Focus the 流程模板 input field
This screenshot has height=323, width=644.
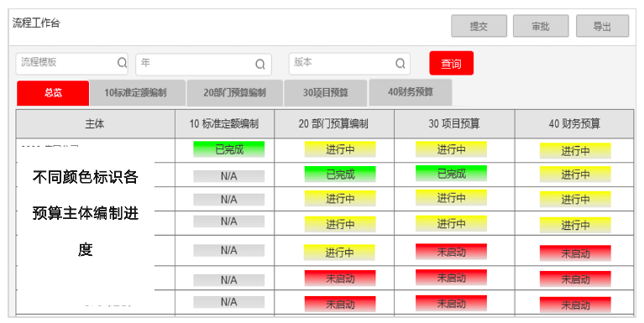(72, 64)
